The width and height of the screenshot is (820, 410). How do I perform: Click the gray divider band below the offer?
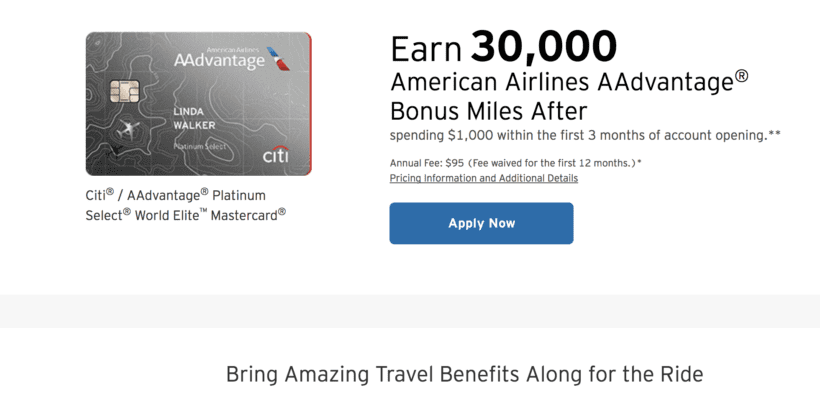coord(410,311)
